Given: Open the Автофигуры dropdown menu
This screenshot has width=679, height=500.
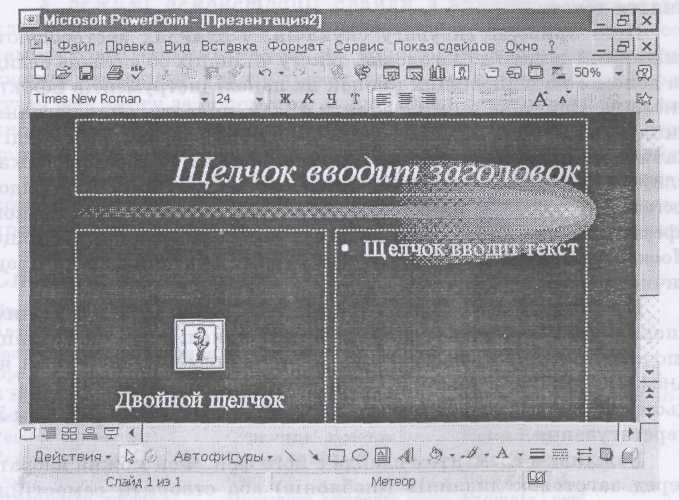Looking at the screenshot, I should pos(223,457).
